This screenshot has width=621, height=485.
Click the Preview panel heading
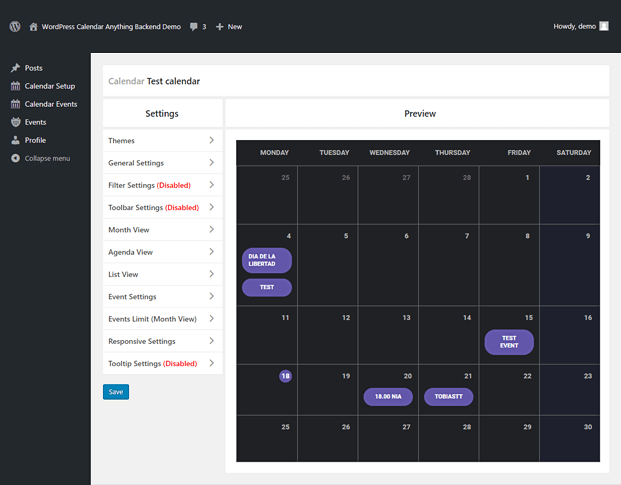point(420,114)
